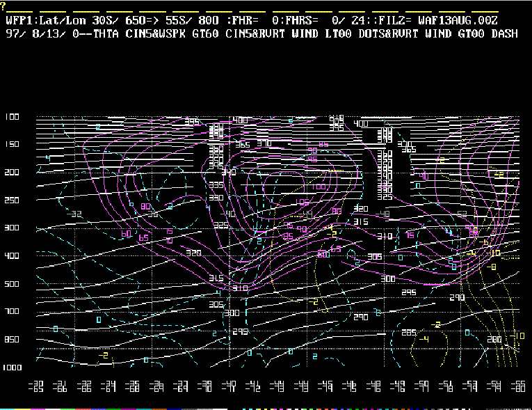Select the '700' pressure level label

pyautogui.click(x=12, y=311)
